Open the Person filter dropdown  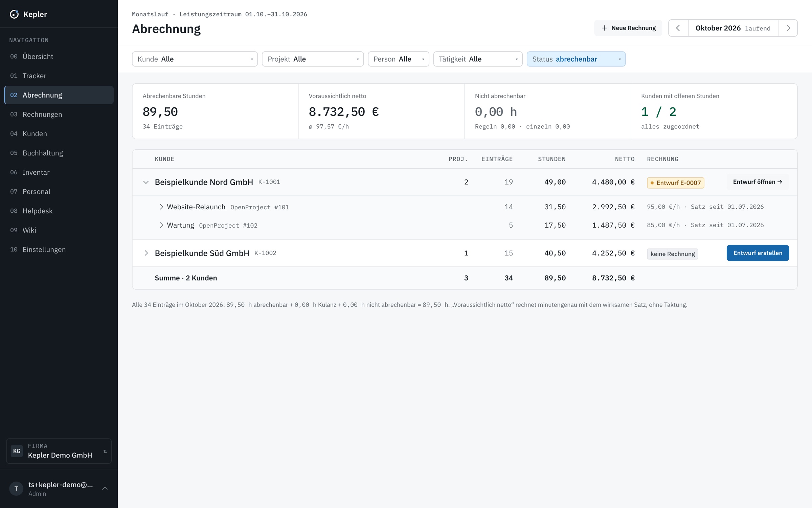398,59
